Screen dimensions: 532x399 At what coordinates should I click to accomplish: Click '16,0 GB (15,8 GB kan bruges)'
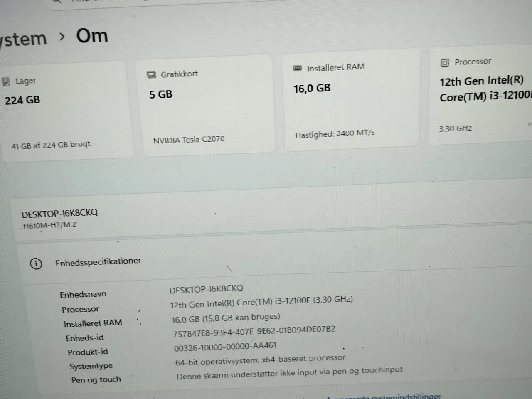coord(226,318)
